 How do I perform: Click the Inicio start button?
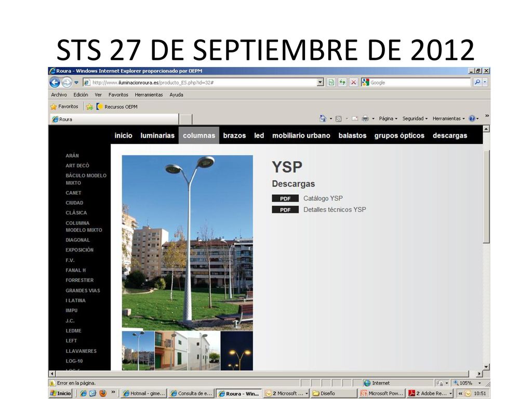coord(60,393)
